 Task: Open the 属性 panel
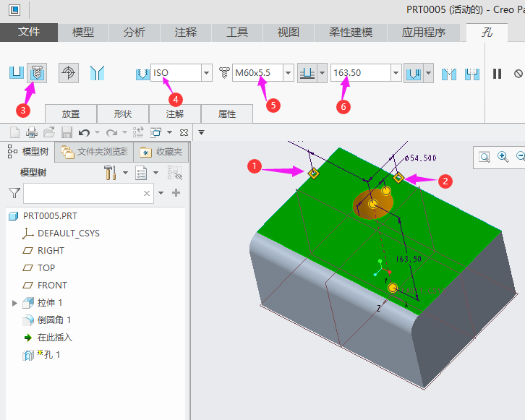point(227,113)
